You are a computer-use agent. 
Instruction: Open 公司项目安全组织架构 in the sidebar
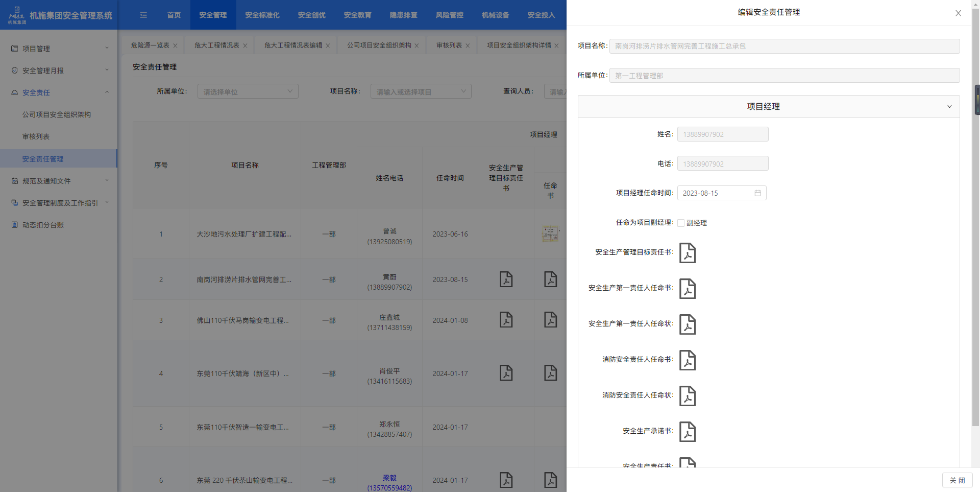point(57,114)
